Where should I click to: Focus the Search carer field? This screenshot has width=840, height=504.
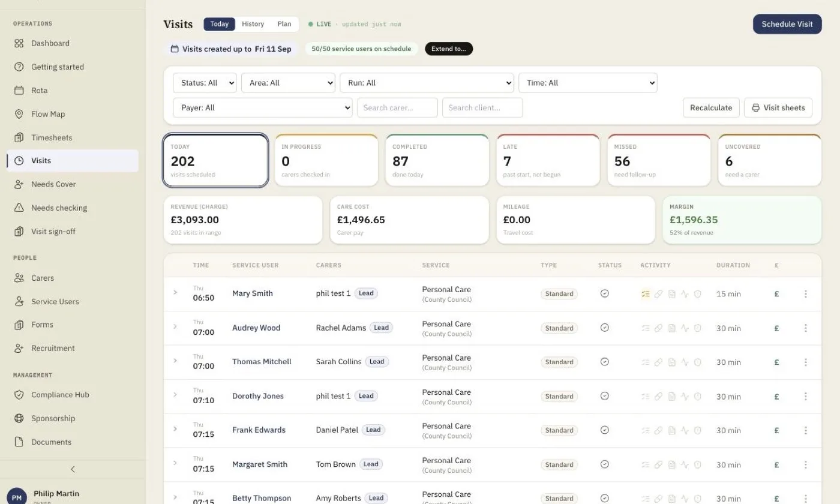coord(397,108)
